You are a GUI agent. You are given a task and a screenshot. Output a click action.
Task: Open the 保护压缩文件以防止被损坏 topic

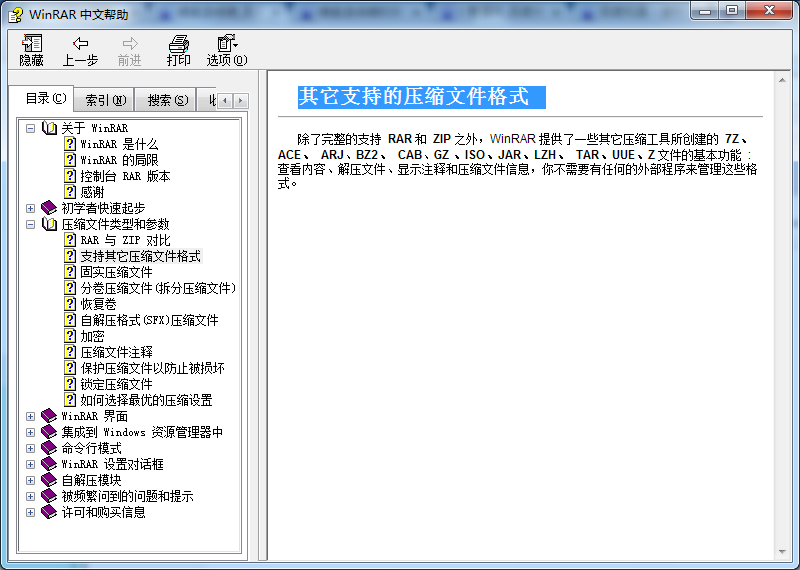(152, 368)
